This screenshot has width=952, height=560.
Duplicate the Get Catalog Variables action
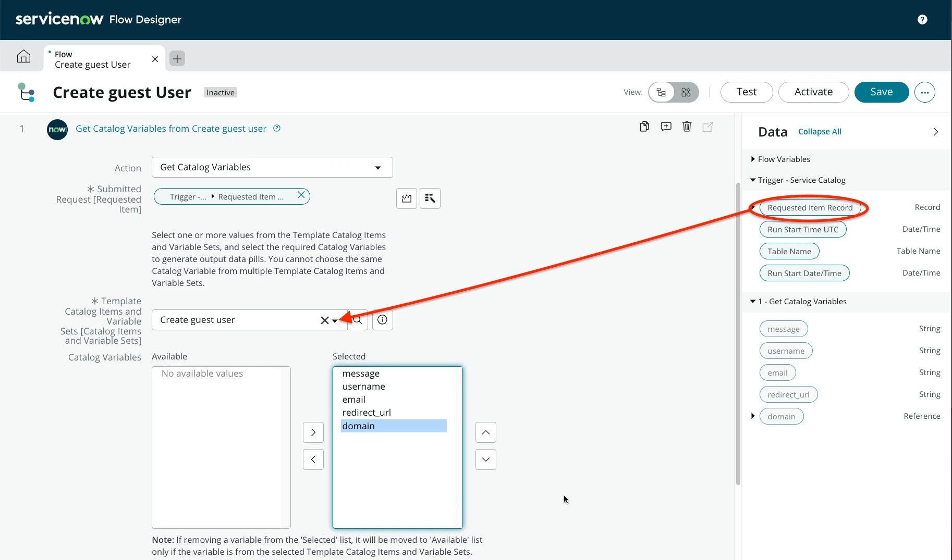(x=644, y=127)
